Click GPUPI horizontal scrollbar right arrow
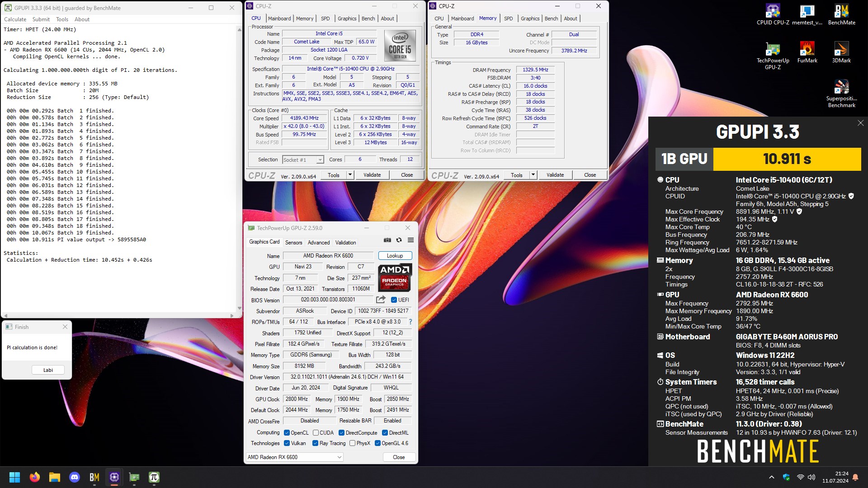Image resolution: width=868 pixels, height=488 pixels. (232, 315)
